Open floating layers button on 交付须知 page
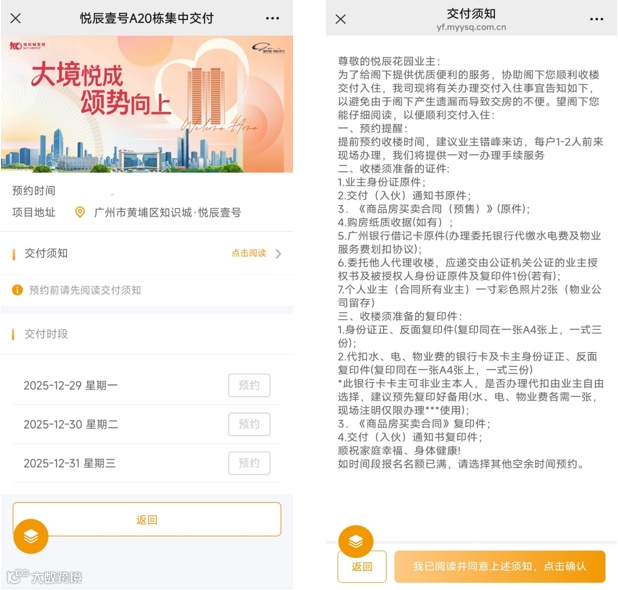 (356, 542)
